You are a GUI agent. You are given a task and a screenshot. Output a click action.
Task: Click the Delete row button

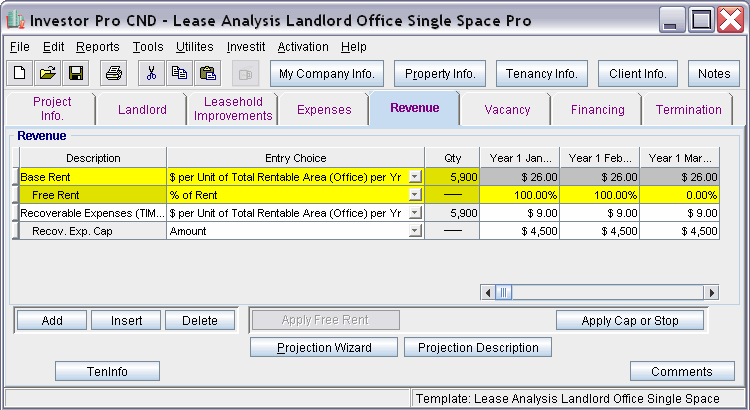(x=200, y=321)
